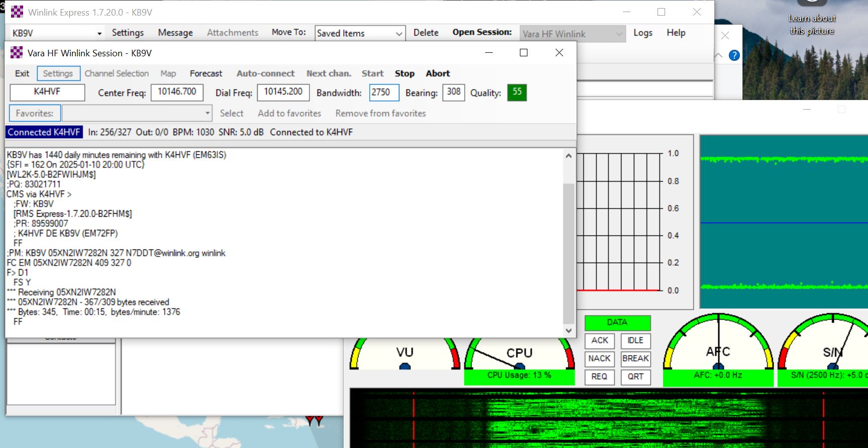Image resolution: width=868 pixels, height=448 pixels.
Task: Open the Saved Items move-to dropdown
Action: coord(398,34)
